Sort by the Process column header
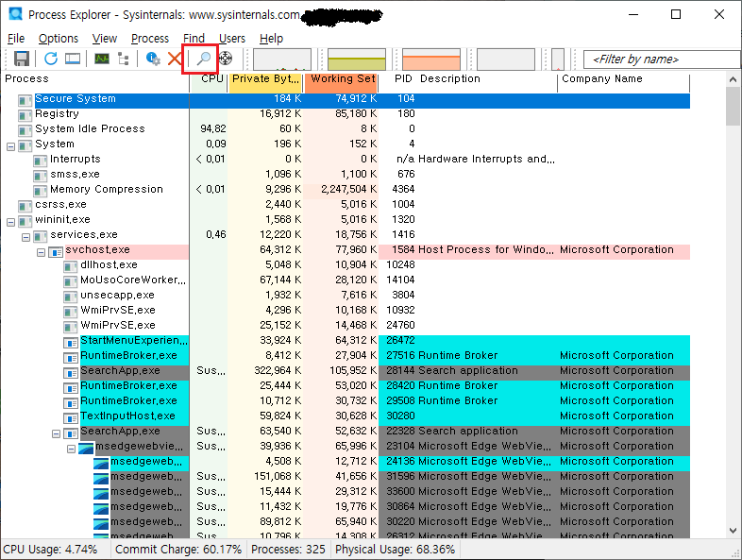The width and height of the screenshot is (742, 560). click(x=94, y=79)
